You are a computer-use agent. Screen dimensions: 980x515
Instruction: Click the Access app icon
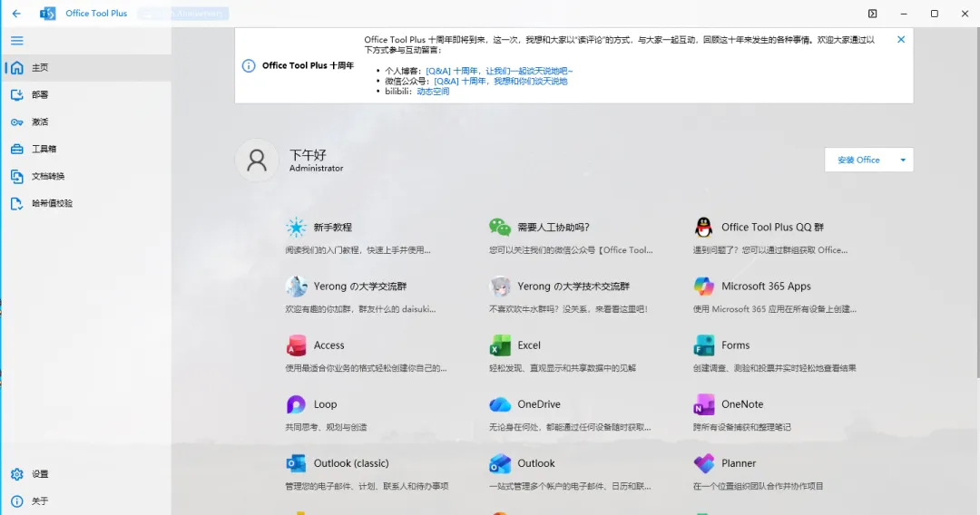pyautogui.click(x=296, y=345)
